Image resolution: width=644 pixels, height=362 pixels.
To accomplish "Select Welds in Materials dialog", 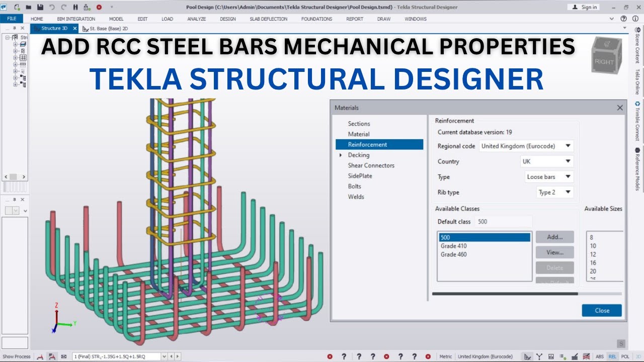I will [x=356, y=197].
